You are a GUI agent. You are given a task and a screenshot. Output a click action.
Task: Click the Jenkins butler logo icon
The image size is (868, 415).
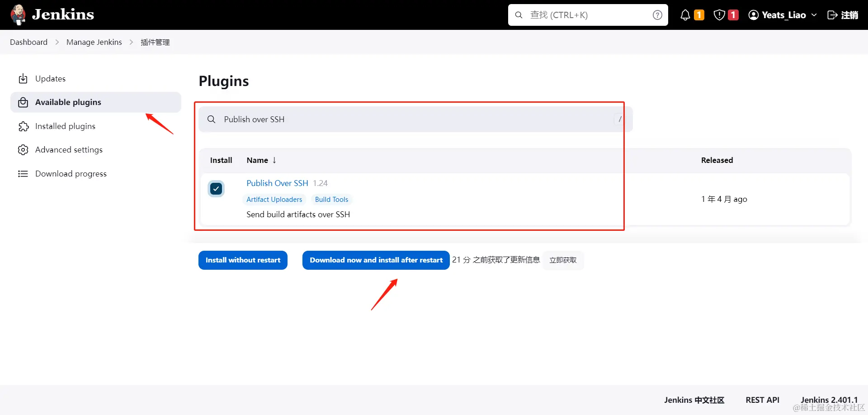(x=18, y=14)
